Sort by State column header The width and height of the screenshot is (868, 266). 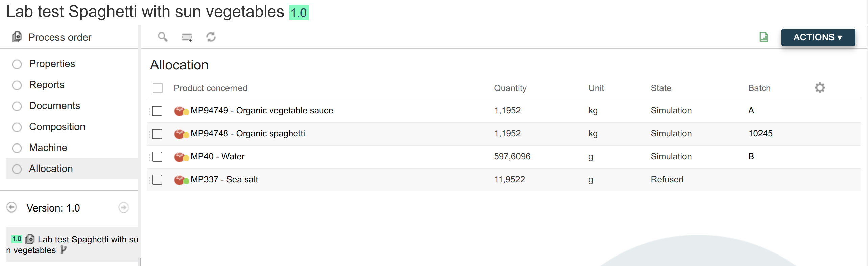click(x=661, y=88)
